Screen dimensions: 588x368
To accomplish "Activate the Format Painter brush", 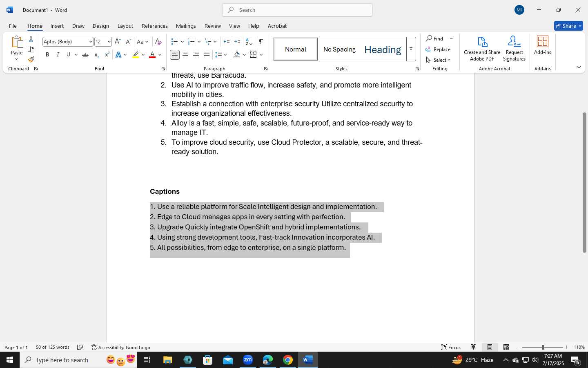I will pos(31,59).
